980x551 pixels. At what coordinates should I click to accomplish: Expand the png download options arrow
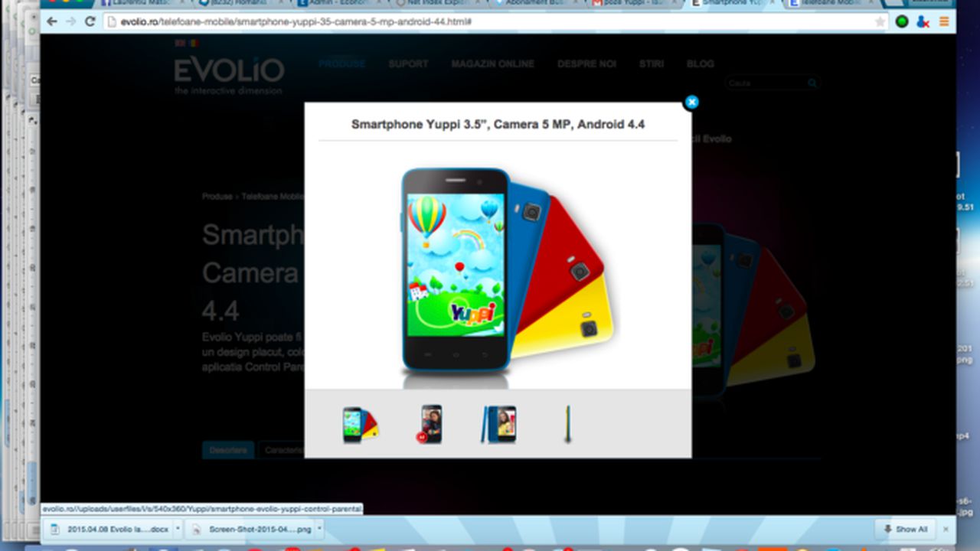coord(318,529)
